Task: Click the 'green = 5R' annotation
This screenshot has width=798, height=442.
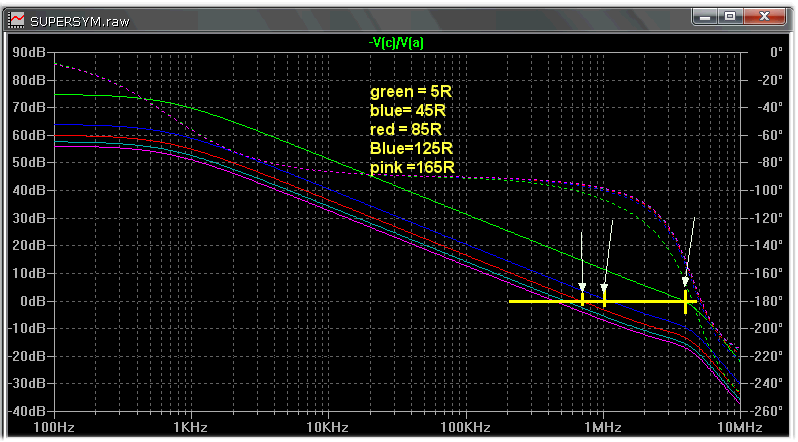Action: coord(411,92)
